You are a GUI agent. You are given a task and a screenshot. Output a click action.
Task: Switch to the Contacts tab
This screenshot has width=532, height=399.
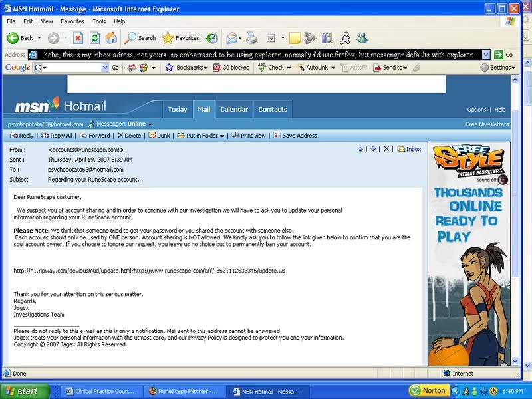coord(273,109)
